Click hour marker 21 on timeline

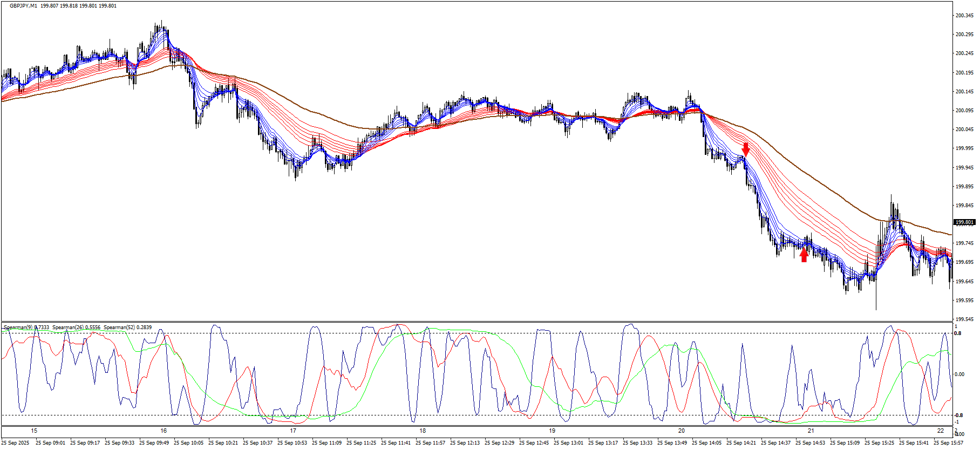[811, 431]
